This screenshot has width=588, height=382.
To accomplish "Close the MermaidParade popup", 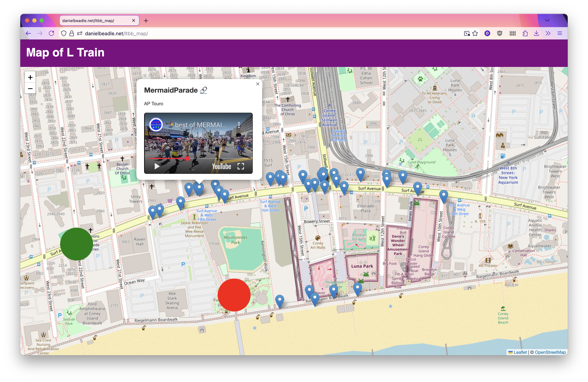I will (258, 84).
